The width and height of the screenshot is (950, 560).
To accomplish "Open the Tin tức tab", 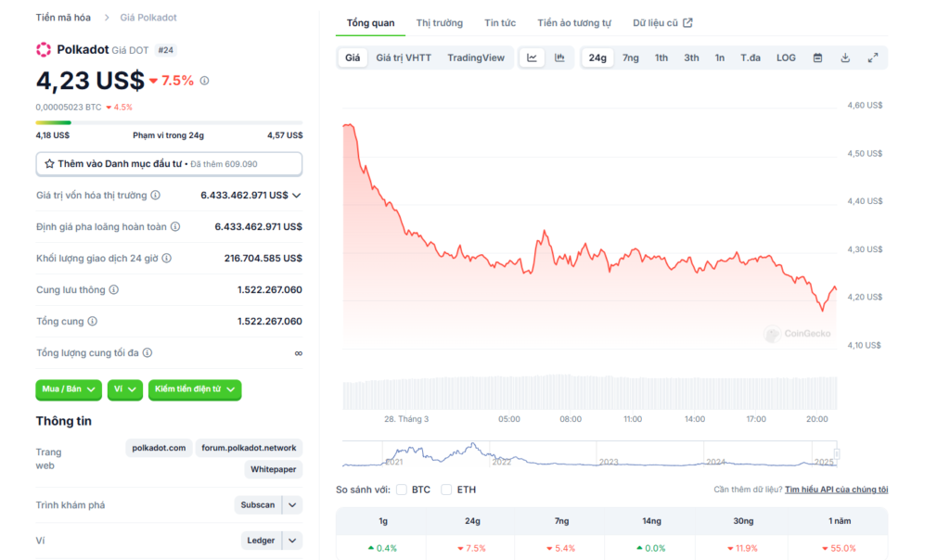I will pyautogui.click(x=500, y=22).
